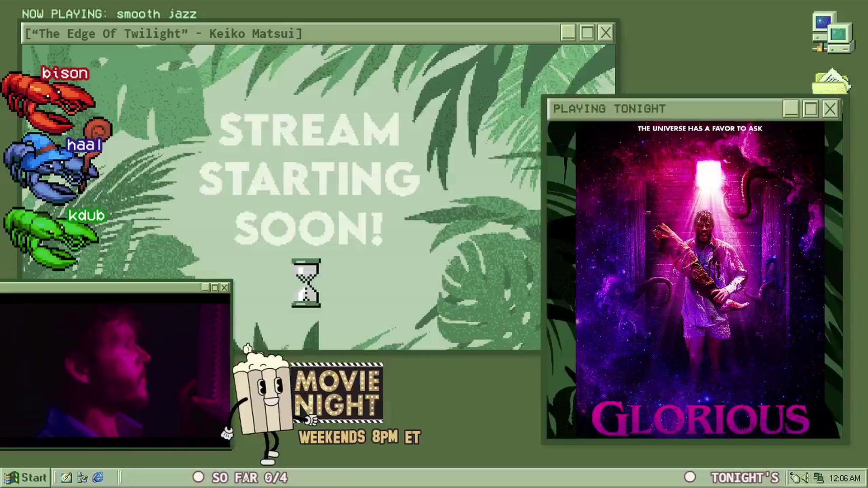Click the WEEKENDS 8PM ET text
The height and width of the screenshot is (488, 868).
(x=360, y=437)
